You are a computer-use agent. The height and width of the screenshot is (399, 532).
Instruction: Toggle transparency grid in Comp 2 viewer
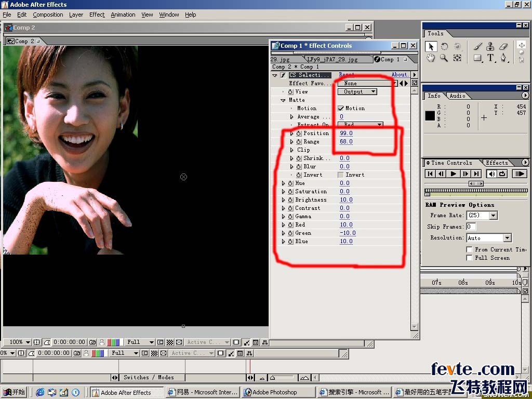click(170, 342)
